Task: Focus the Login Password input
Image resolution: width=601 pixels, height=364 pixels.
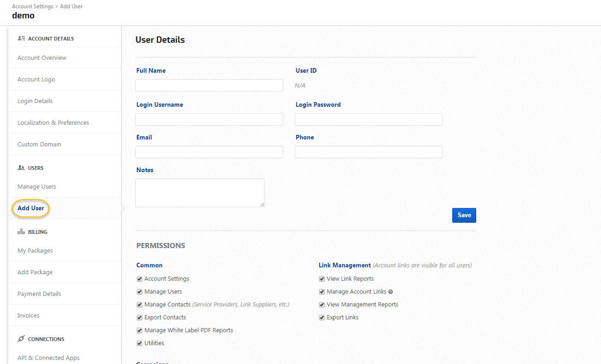Action: (x=368, y=120)
